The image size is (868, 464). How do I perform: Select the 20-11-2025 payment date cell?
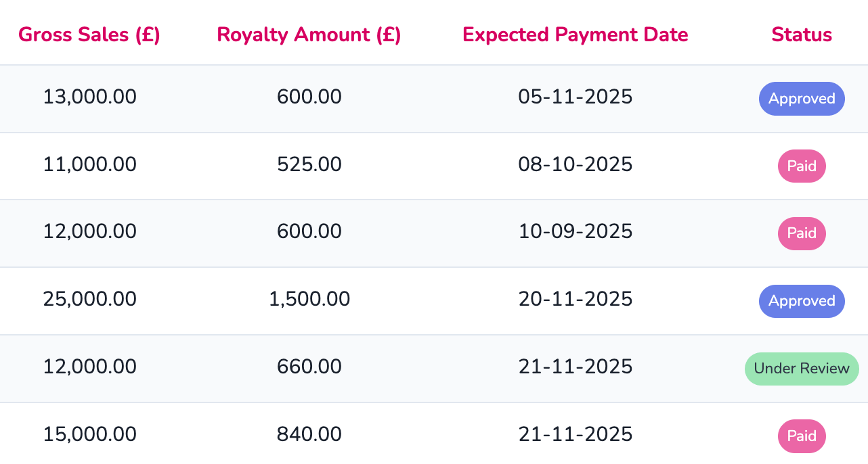pos(575,299)
